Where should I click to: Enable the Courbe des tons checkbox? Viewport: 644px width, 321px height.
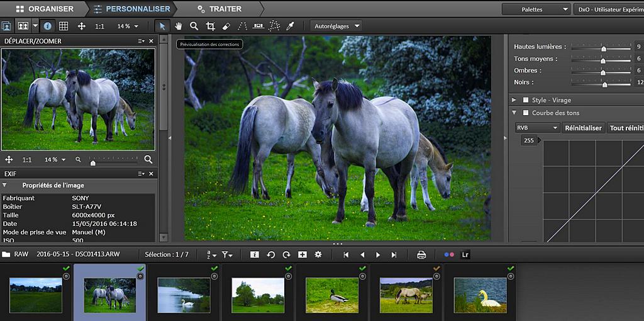[525, 113]
